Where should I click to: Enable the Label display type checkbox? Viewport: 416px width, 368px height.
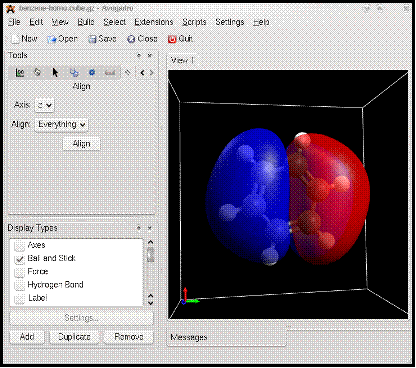coord(20,298)
